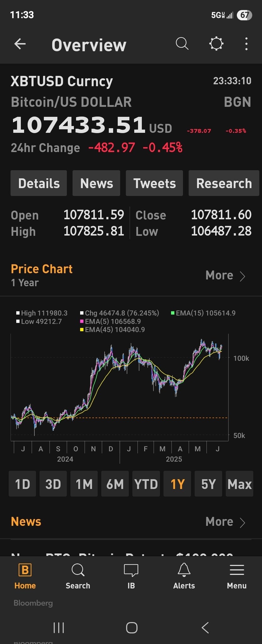The height and width of the screenshot is (644, 262).
Task: Tap the EMA(15) green legend swatch
Action: coord(173,313)
